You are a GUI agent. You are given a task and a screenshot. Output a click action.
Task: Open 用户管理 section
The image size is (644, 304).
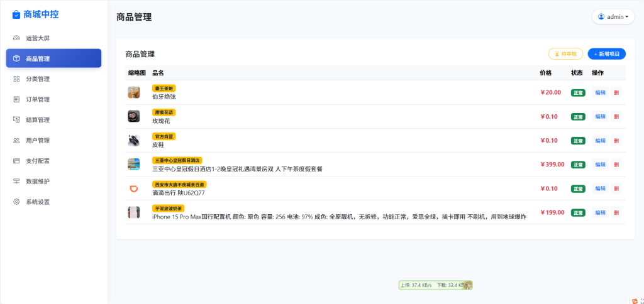tap(53, 140)
